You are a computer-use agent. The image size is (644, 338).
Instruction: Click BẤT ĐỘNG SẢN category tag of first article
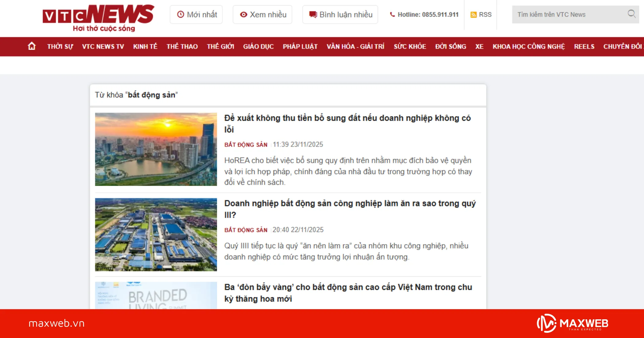pyautogui.click(x=246, y=145)
